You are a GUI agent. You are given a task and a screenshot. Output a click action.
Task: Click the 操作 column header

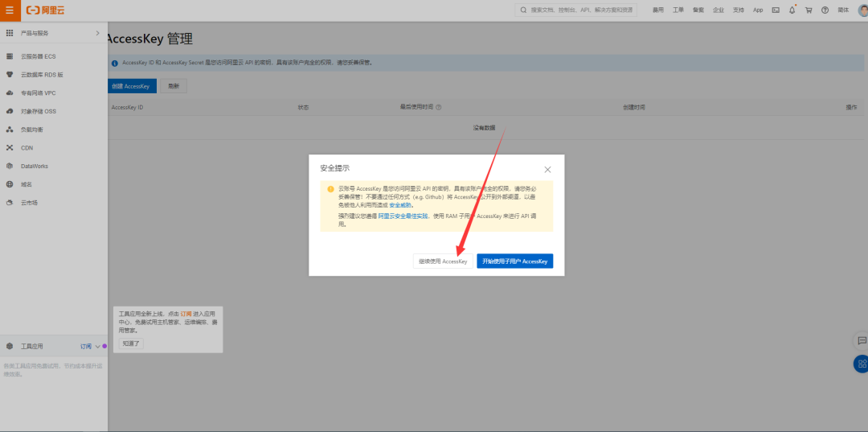[851, 108]
